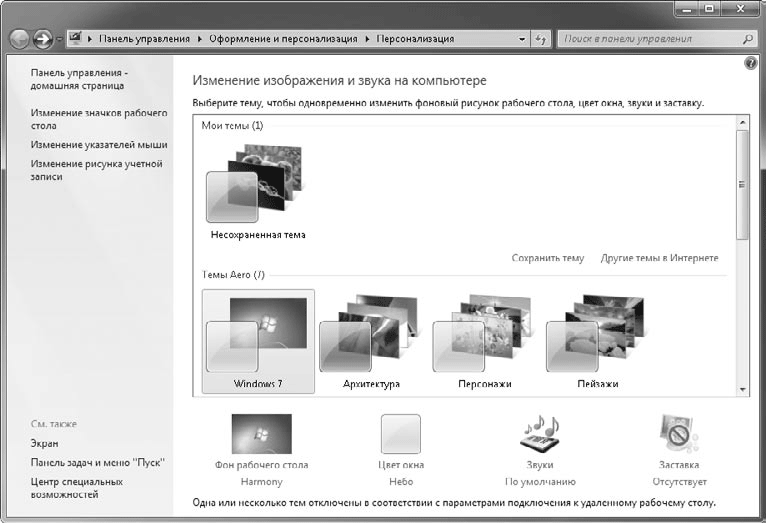Viewport: 766px width, 523px height.
Task: Open the Window Color (Цвет окна) swatch
Action: [x=400, y=435]
